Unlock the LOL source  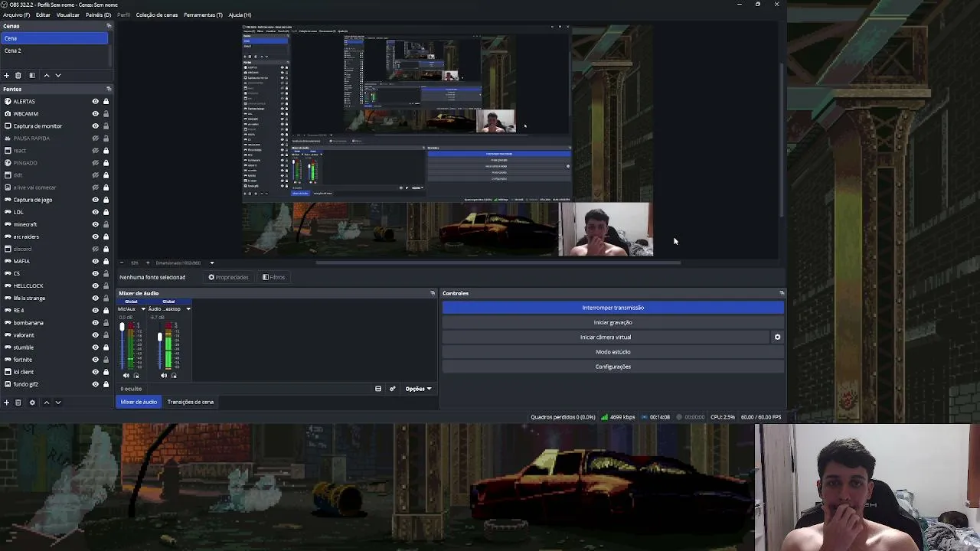pos(106,212)
